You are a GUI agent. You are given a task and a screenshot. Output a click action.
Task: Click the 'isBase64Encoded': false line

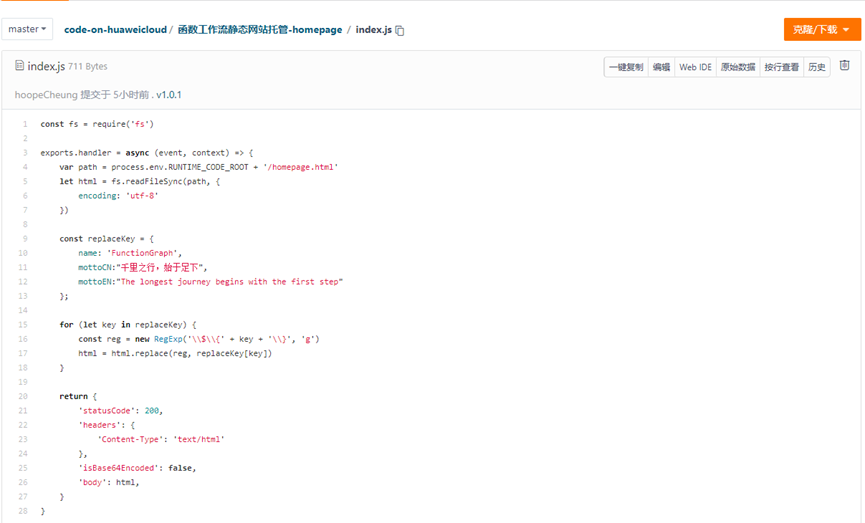[x=137, y=468]
